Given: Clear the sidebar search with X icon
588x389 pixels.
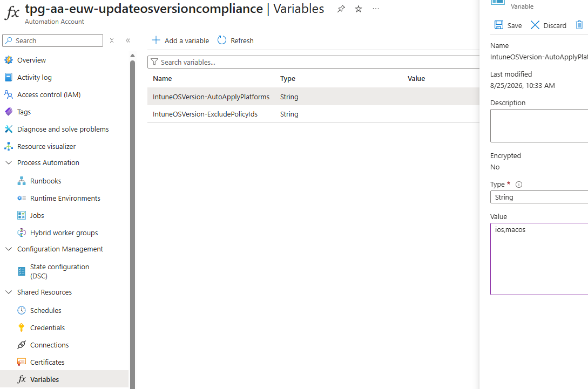Looking at the screenshot, I should [x=112, y=40].
